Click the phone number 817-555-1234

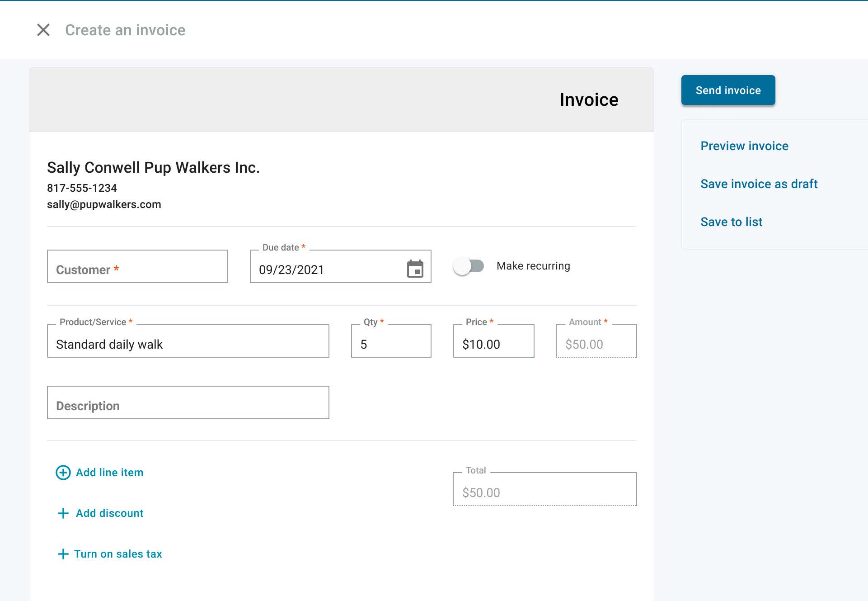tap(82, 188)
